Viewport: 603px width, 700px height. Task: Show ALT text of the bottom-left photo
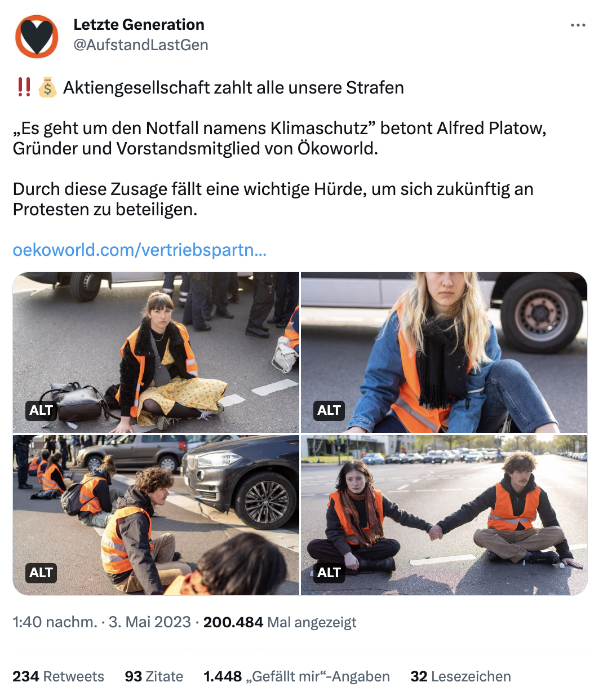pyautogui.click(x=41, y=573)
